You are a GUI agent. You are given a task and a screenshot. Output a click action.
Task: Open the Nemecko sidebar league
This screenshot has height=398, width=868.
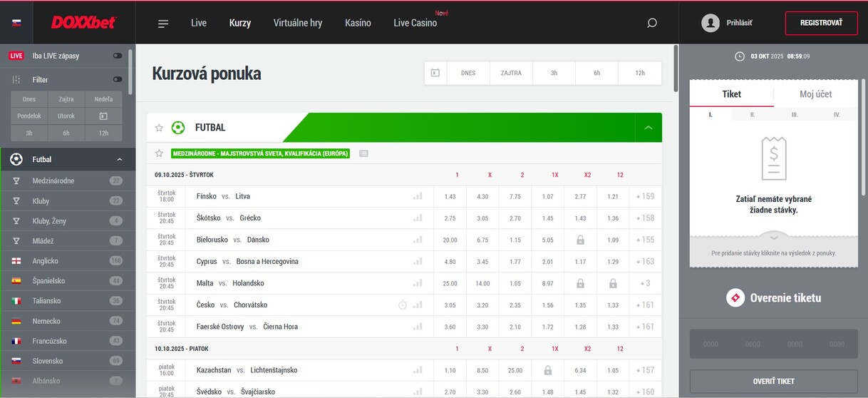[x=68, y=321]
